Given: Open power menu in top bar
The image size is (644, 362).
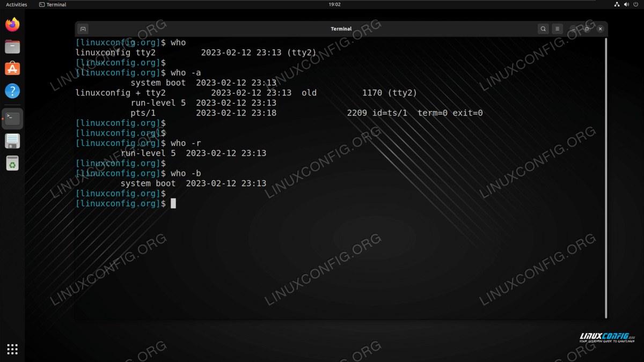Looking at the screenshot, I should (x=635, y=4).
